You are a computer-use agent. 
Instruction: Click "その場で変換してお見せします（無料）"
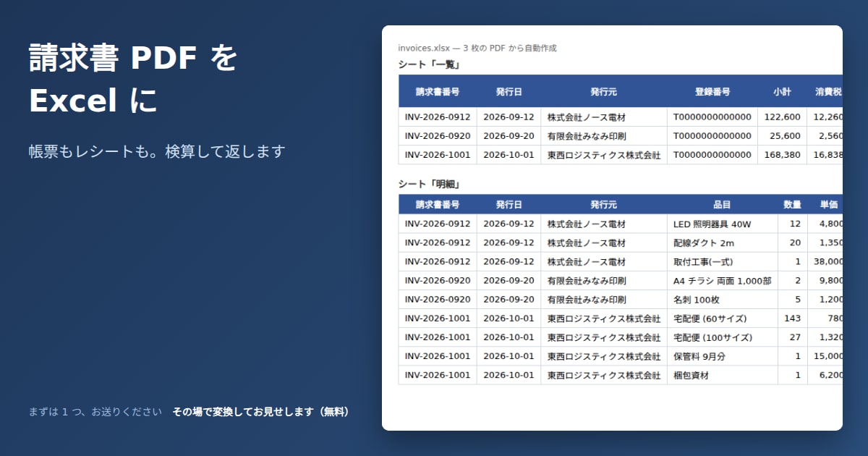tap(261, 412)
